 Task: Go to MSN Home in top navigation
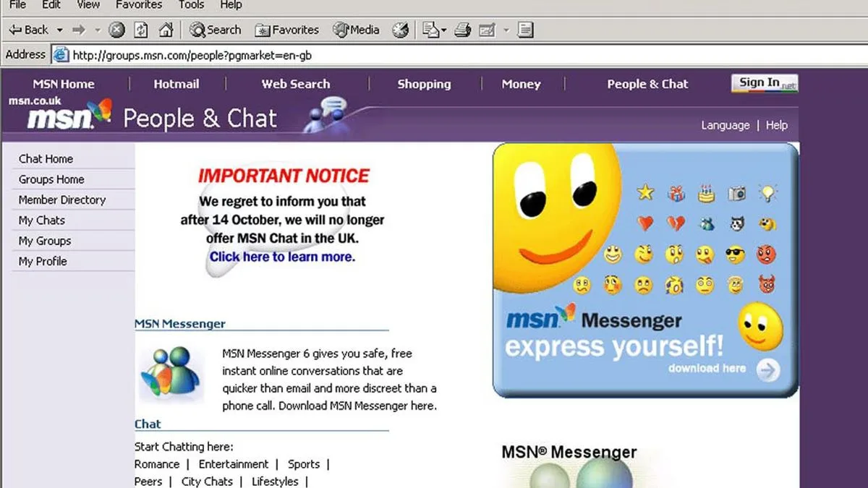(x=64, y=84)
